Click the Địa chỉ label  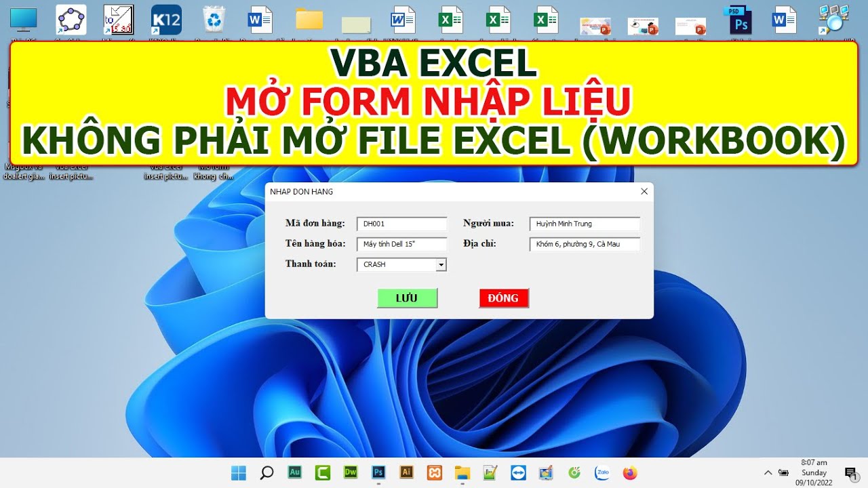click(479, 243)
